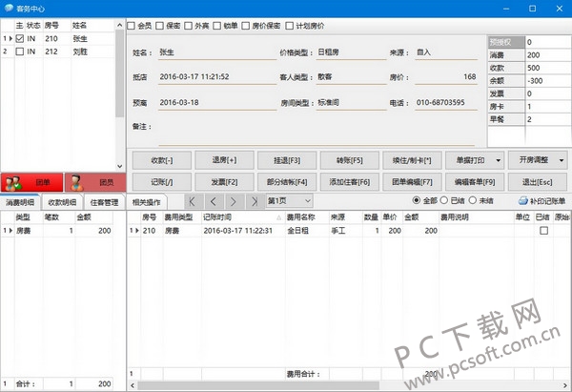Image resolution: width=572 pixels, height=392 pixels.
Task: Toggle the 计划房价 checkbox
Action: tap(289, 26)
